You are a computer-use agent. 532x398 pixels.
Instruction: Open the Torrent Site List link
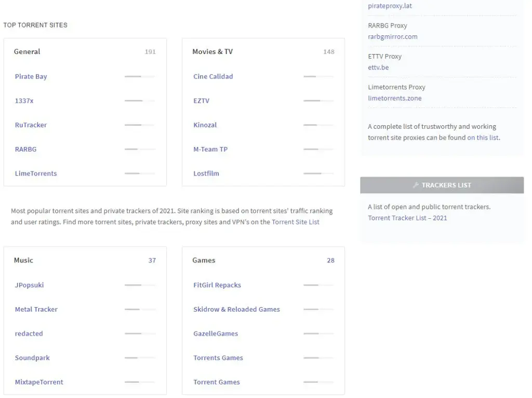296,222
